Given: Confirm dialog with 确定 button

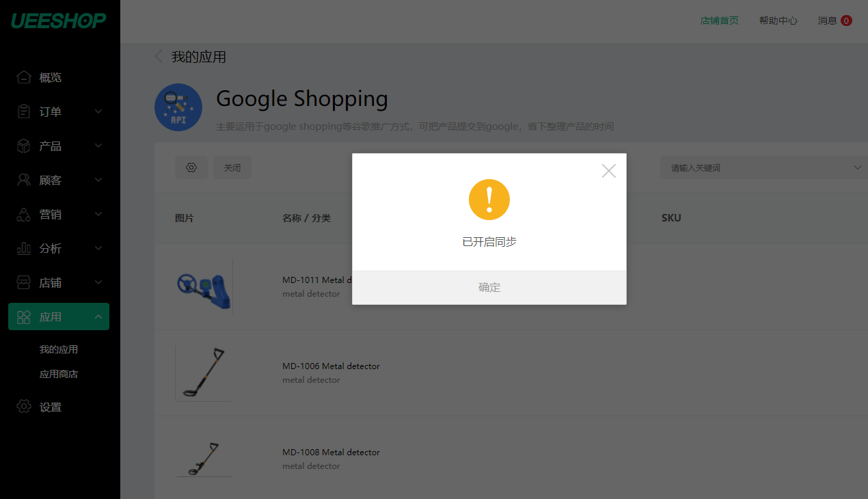Looking at the screenshot, I should click(489, 288).
